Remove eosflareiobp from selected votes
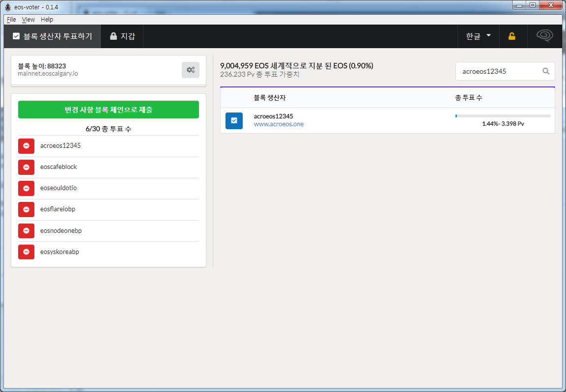The width and height of the screenshot is (566, 392). click(27, 209)
